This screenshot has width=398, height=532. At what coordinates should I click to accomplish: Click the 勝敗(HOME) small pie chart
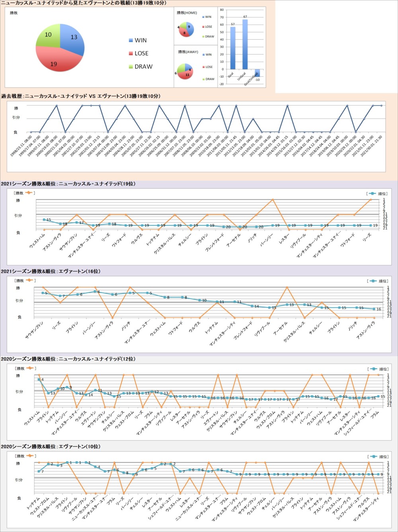click(x=185, y=29)
